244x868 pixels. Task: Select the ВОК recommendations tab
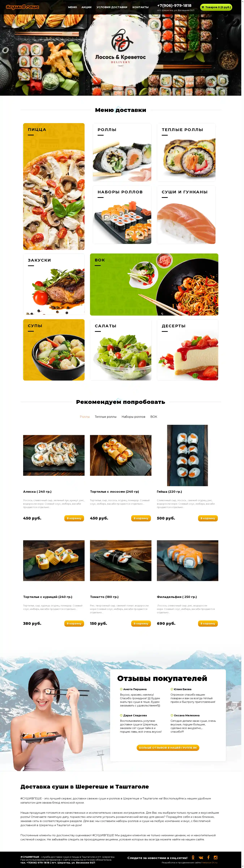coord(154,417)
